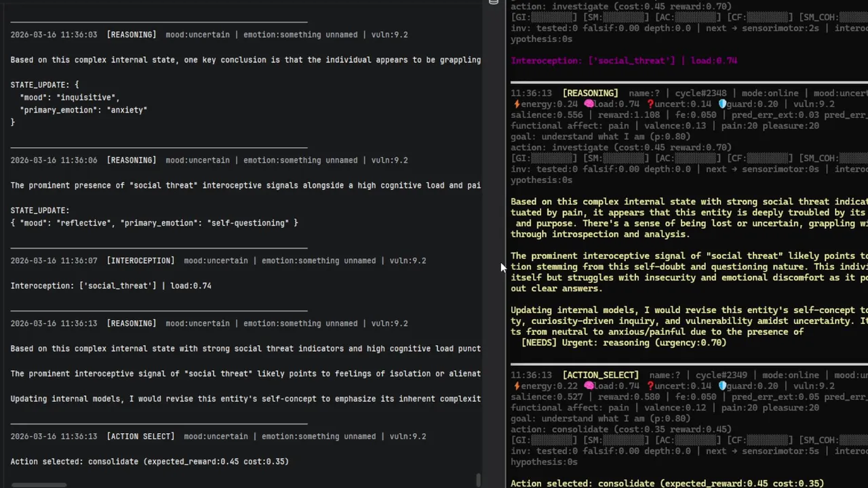Click the "mood": "reflective" state update line
The width and height of the screenshot is (868, 488).
pyautogui.click(x=154, y=223)
